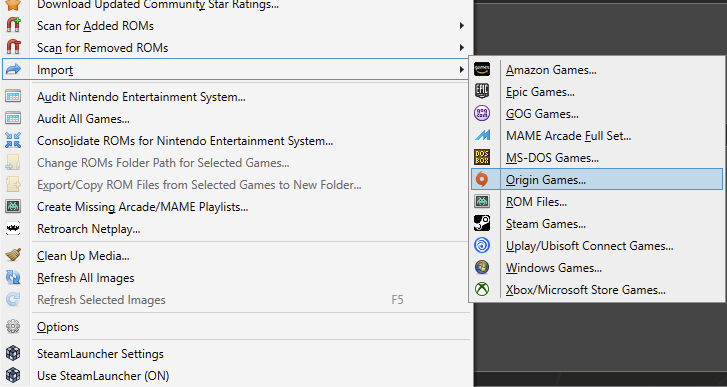The height and width of the screenshot is (387, 727).
Task: Click the DOSBox icon
Action: (x=482, y=158)
